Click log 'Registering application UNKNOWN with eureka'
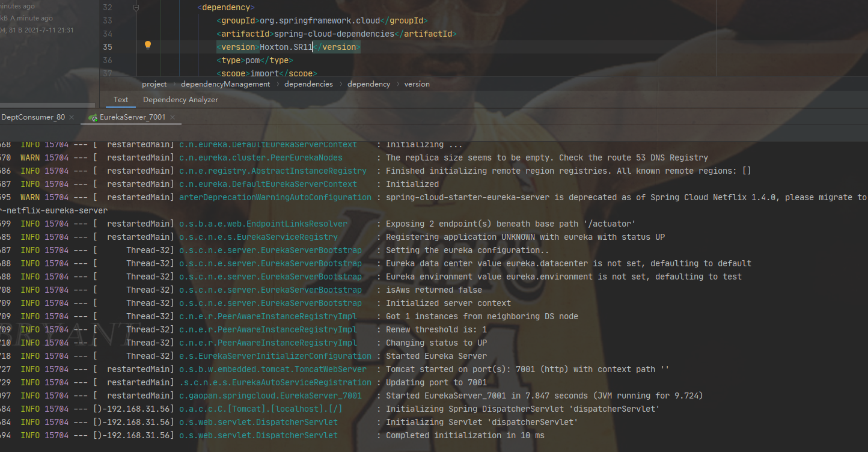The image size is (868, 452). (x=525, y=237)
